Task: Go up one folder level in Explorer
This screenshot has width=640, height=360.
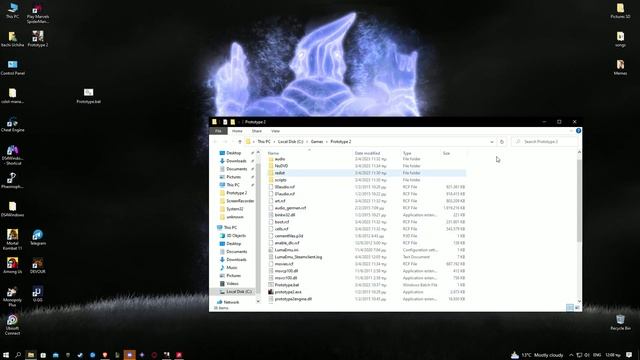Action: pos(240,142)
